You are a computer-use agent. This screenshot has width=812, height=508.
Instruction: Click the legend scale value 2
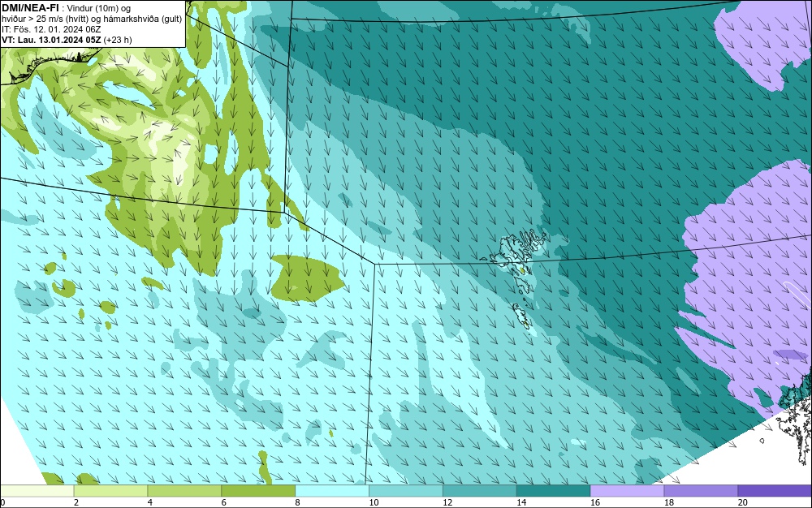click(x=76, y=502)
